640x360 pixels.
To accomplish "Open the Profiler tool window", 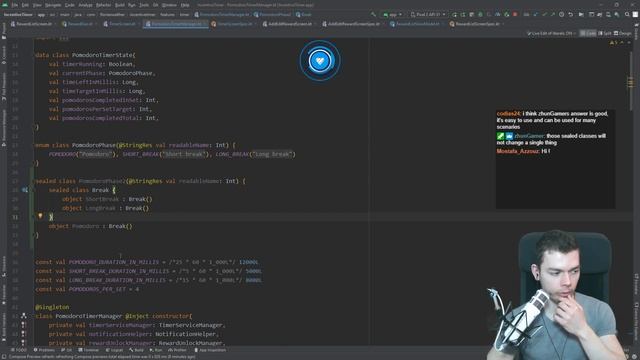I will [x=177, y=350].
